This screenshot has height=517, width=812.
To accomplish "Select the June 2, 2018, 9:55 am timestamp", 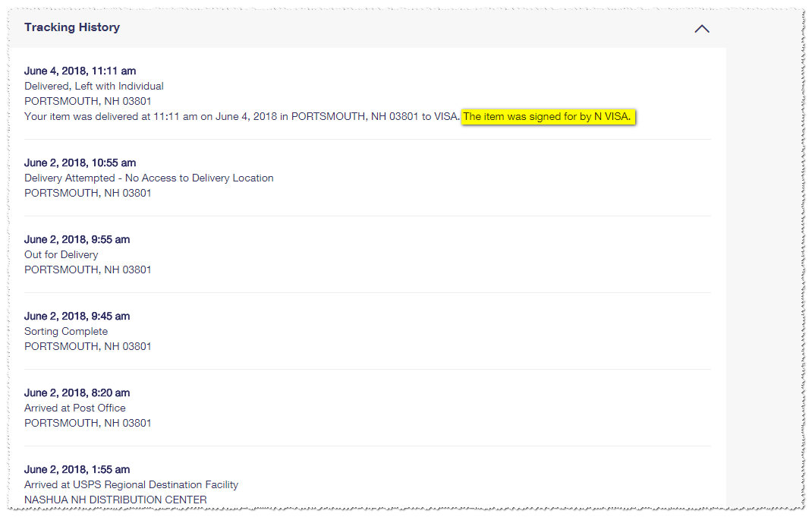I will click(x=77, y=239).
